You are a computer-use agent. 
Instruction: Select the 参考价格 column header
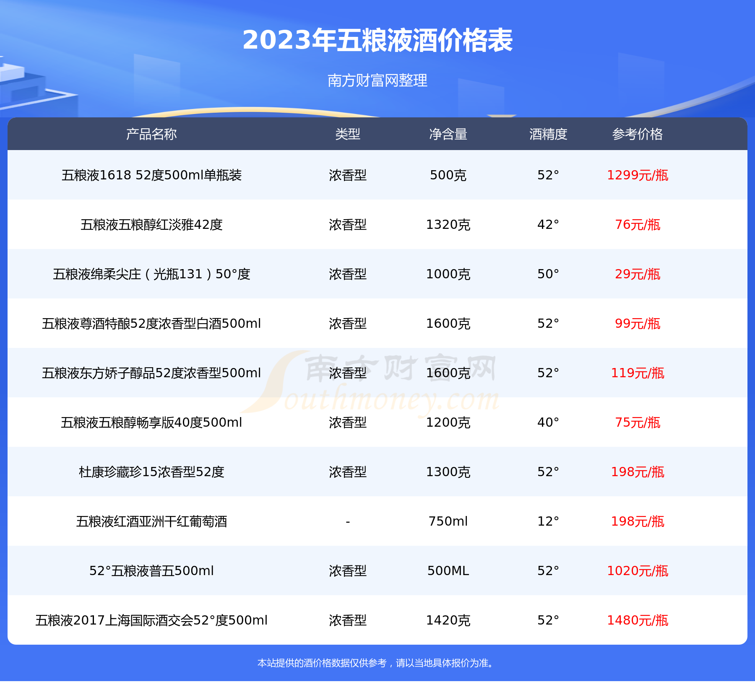pos(638,134)
